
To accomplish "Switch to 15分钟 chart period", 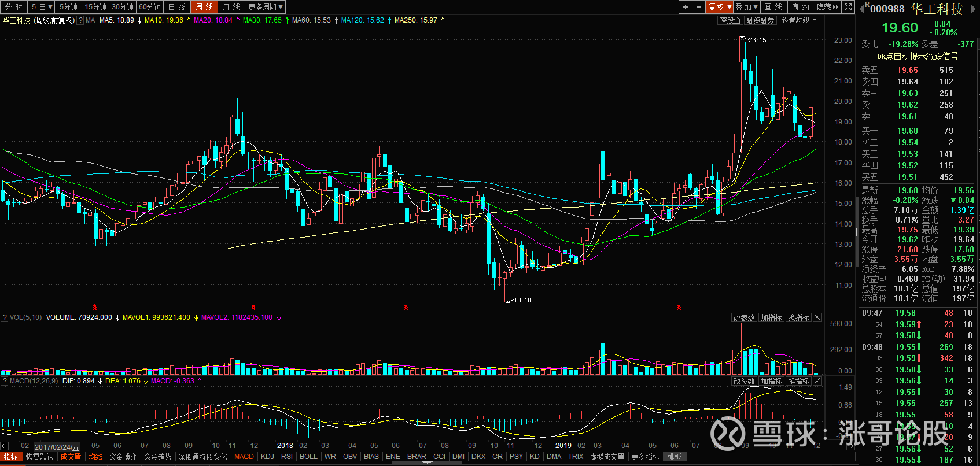I will [x=95, y=7].
